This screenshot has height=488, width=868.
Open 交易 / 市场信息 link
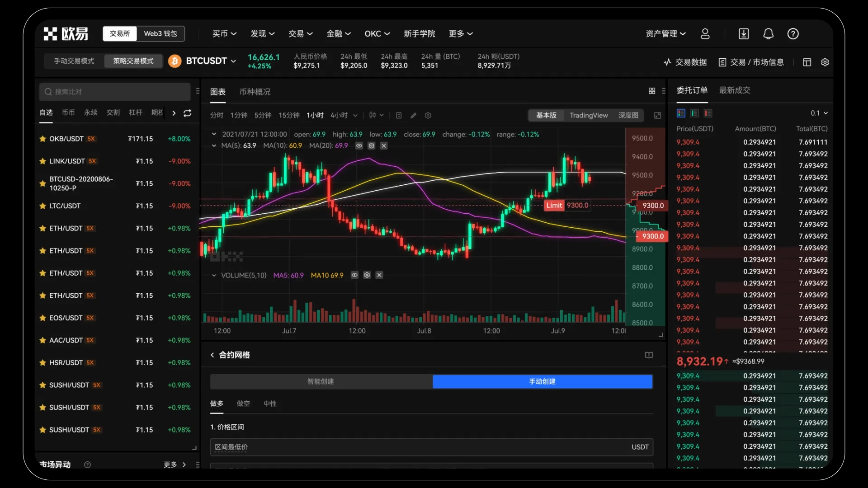751,62
